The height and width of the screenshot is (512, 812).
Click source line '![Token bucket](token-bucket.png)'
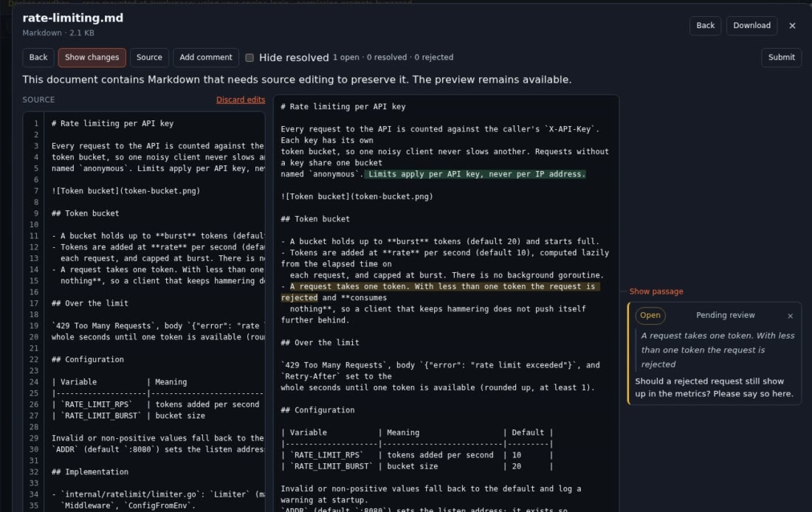click(x=125, y=191)
